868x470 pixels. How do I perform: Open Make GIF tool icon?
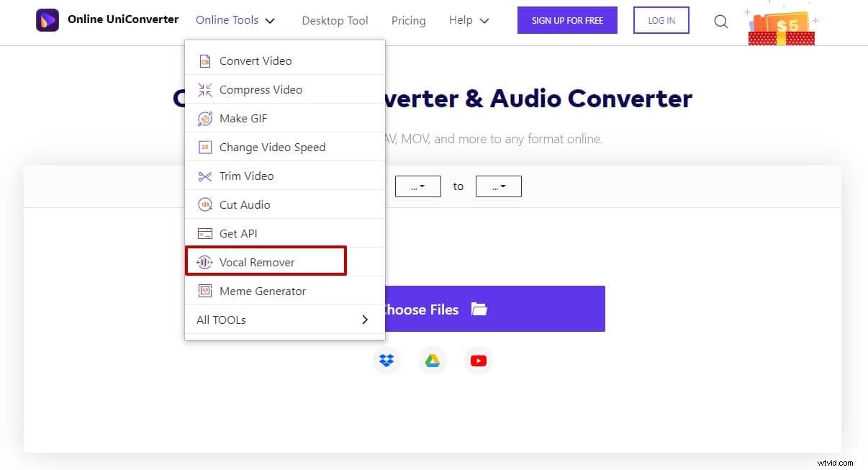(x=204, y=118)
